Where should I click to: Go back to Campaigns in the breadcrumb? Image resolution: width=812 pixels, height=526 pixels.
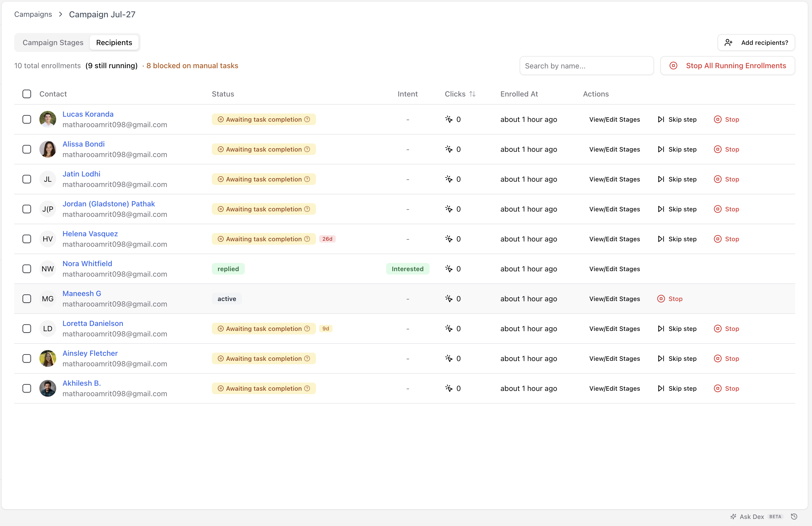point(33,14)
